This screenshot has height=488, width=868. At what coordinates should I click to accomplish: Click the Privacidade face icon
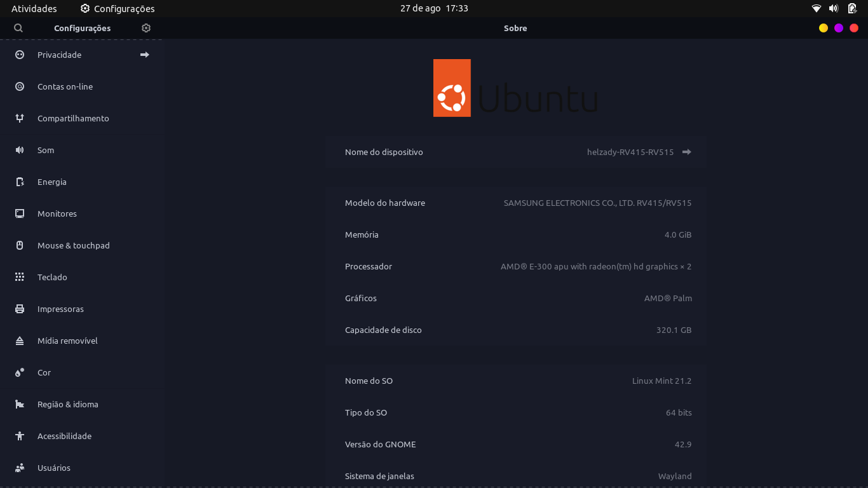pos(20,55)
